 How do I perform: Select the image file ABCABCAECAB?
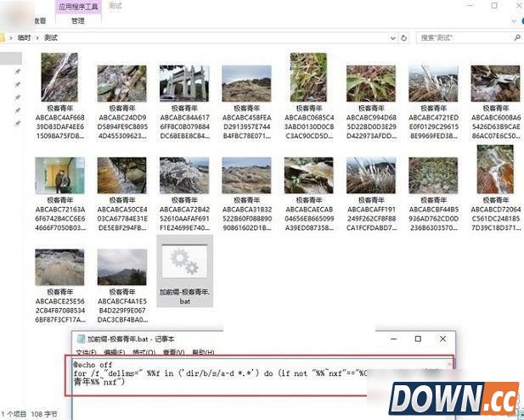pyautogui.click(x=309, y=176)
